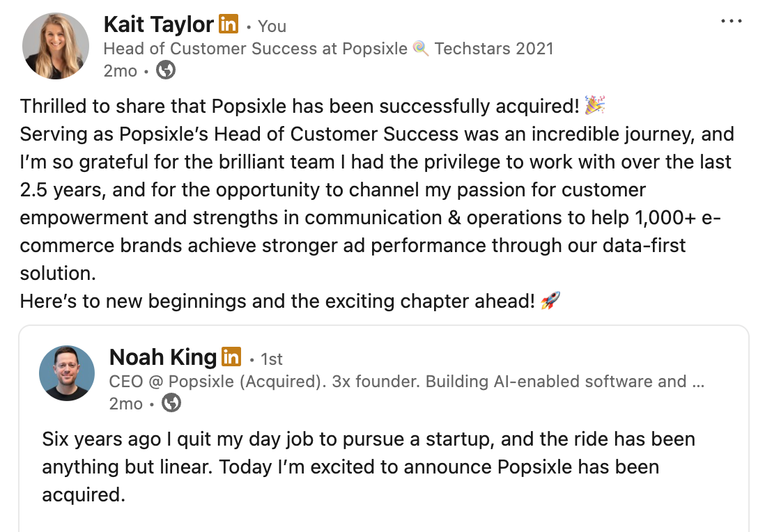Click the "You" label next to Kait Taylor

point(272,26)
